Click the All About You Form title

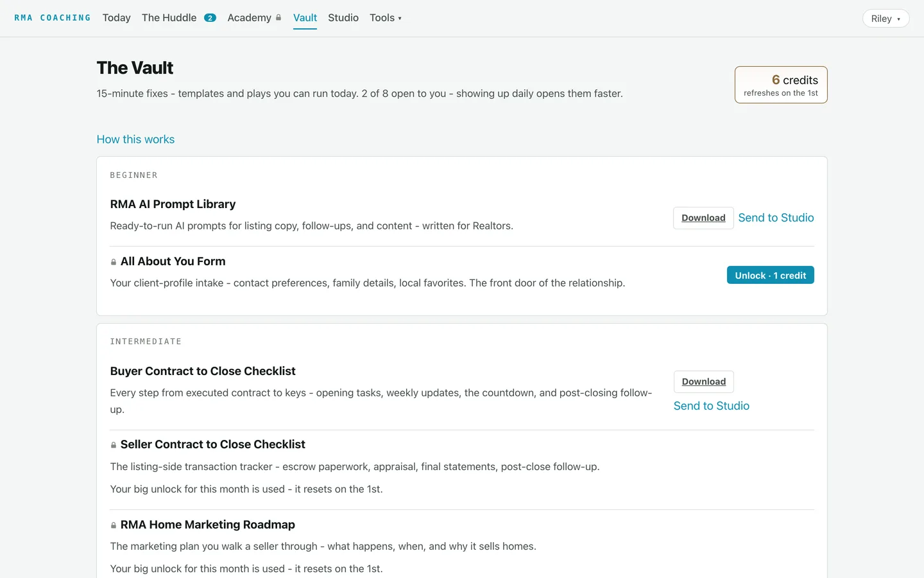coord(173,261)
